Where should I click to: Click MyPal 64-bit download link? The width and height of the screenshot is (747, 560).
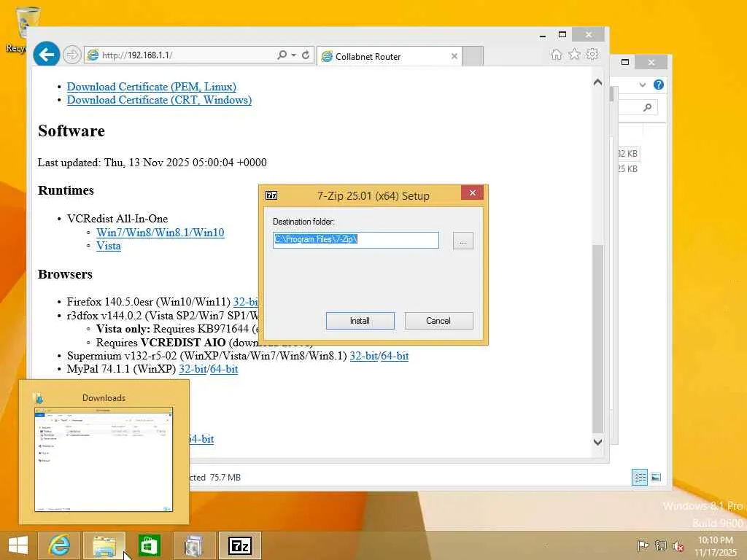point(224,369)
